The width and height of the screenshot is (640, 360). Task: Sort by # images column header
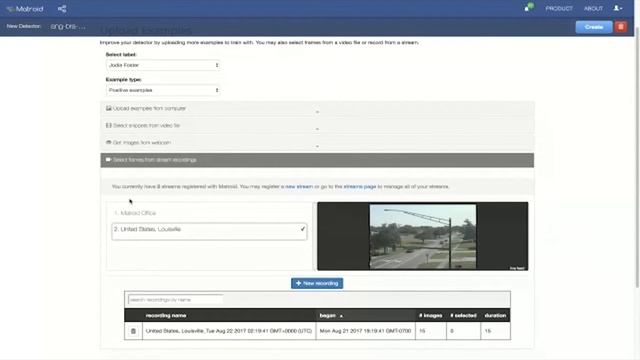(x=430, y=316)
